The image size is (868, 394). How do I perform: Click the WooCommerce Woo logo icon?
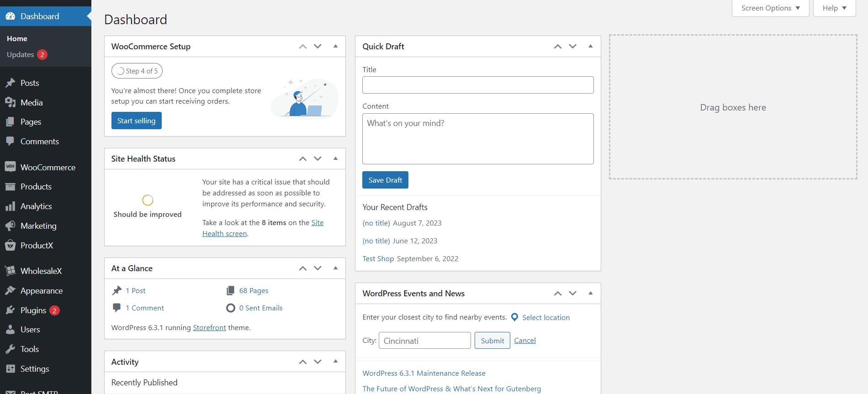pos(11,167)
